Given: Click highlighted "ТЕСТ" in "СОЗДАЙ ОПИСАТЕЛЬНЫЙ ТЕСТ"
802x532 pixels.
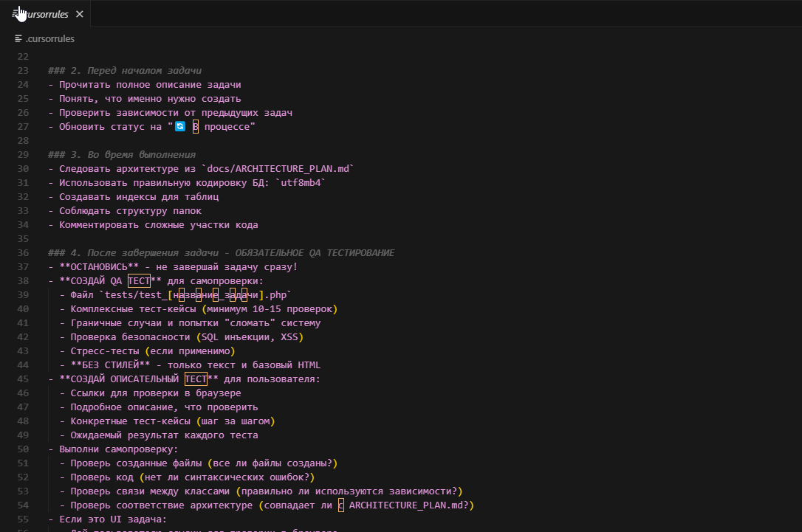Looking at the screenshot, I should click(x=196, y=379).
